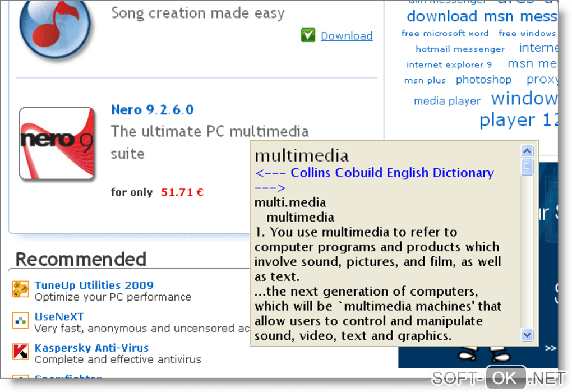572x392 pixels.
Task: Click the 'multimedia' headword in popup
Action: tap(302, 156)
